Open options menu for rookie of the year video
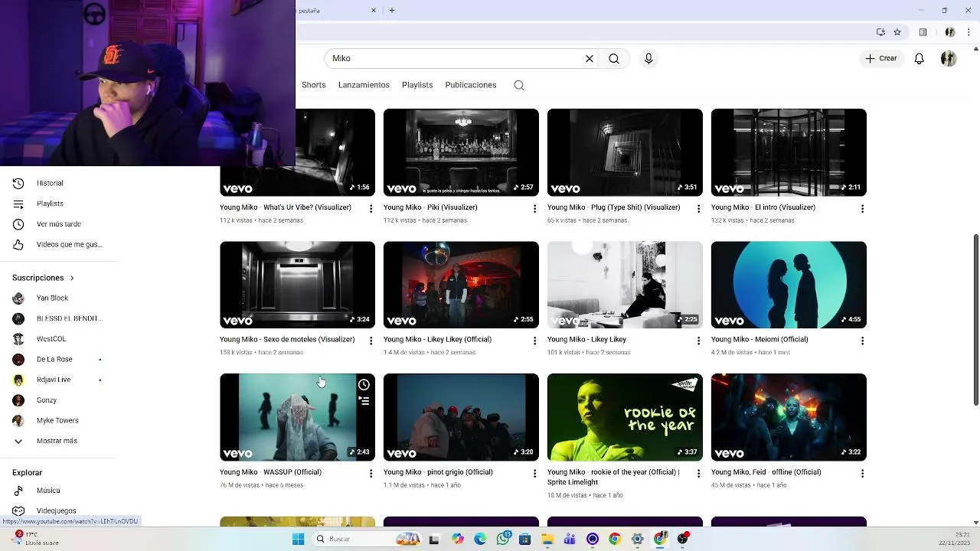This screenshot has height=551, width=980. (698, 474)
